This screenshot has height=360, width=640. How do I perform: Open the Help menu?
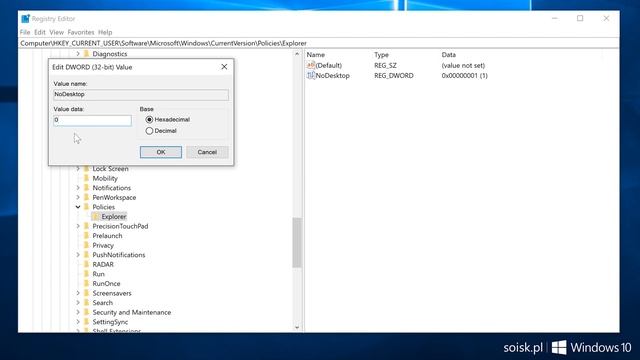pyautogui.click(x=105, y=32)
